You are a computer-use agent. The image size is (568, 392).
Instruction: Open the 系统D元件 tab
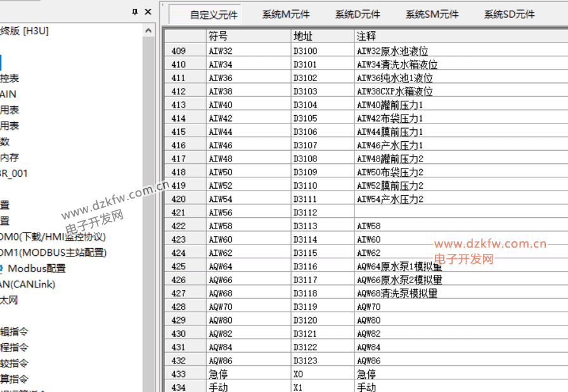coord(358,15)
